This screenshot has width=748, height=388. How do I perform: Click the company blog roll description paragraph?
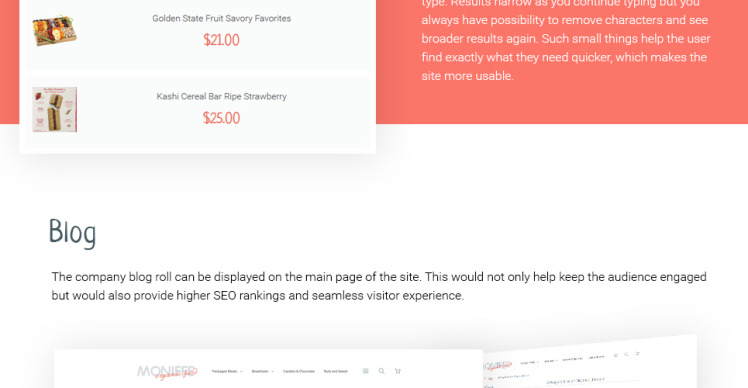(379, 286)
